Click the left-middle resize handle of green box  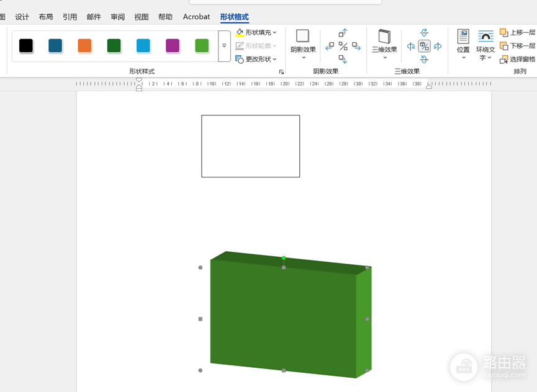coord(201,319)
